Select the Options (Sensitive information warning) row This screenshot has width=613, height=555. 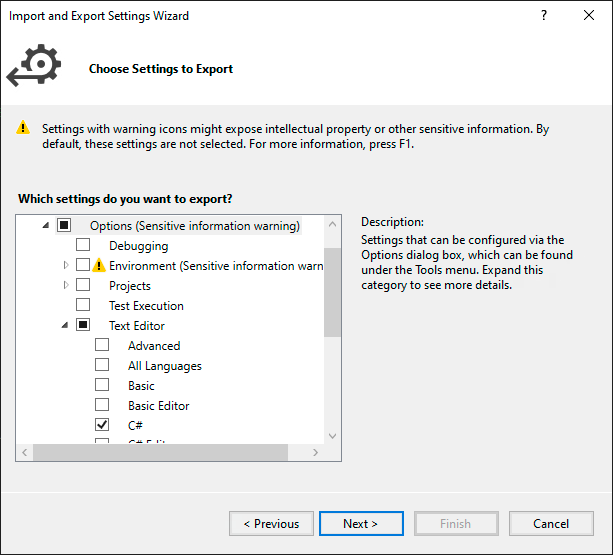195,226
